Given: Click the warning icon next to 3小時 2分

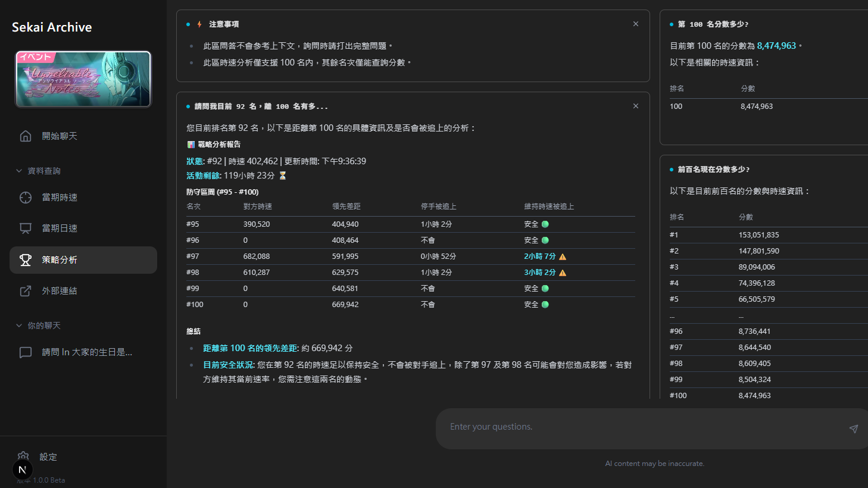Looking at the screenshot, I should [x=563, y=273].
